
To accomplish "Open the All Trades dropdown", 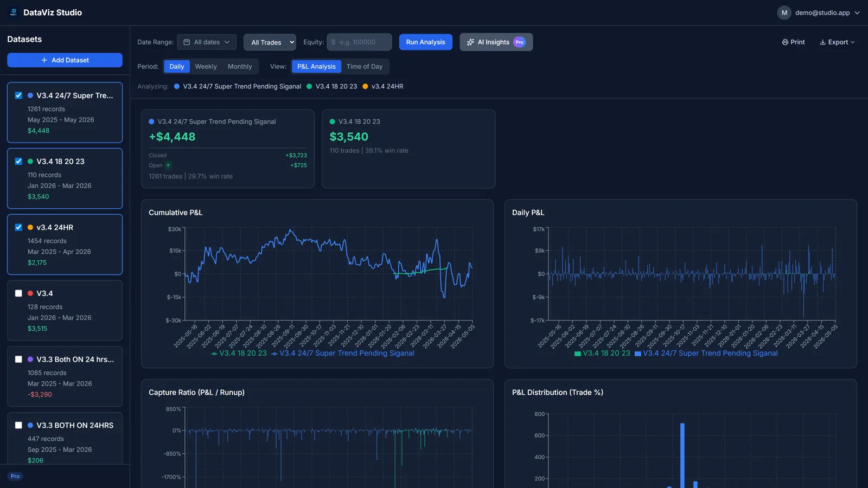I will click(x=270, y=42).
